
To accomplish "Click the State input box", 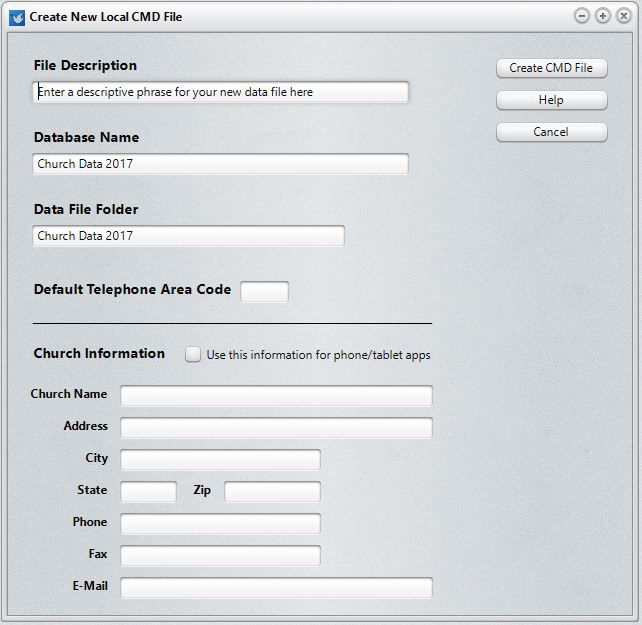I will pos(149,491).
